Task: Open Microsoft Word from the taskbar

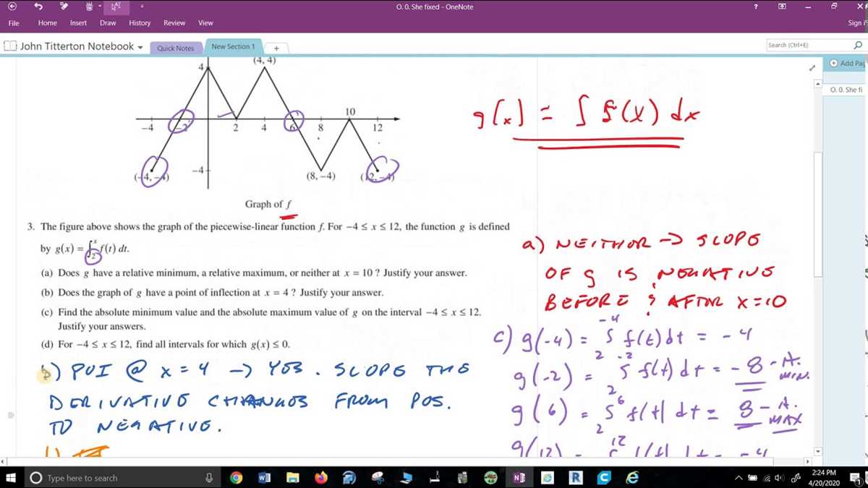Action: coord(264,478)
